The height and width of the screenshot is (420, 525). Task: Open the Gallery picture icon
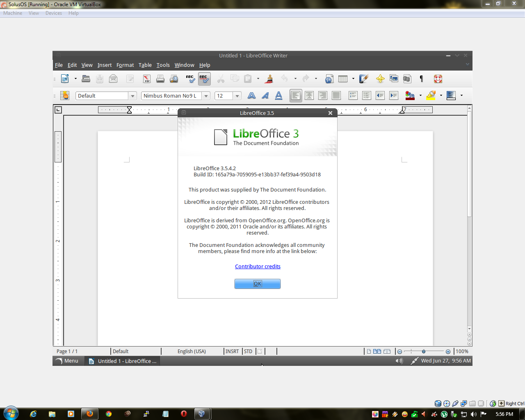(x=394, y=79)
